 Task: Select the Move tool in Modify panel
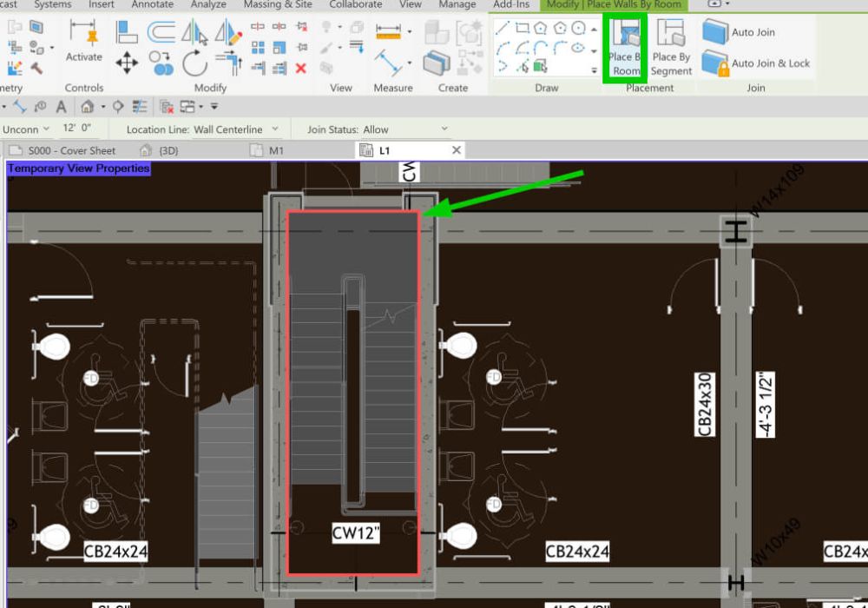pyautogui.click(x=127, y=63)
